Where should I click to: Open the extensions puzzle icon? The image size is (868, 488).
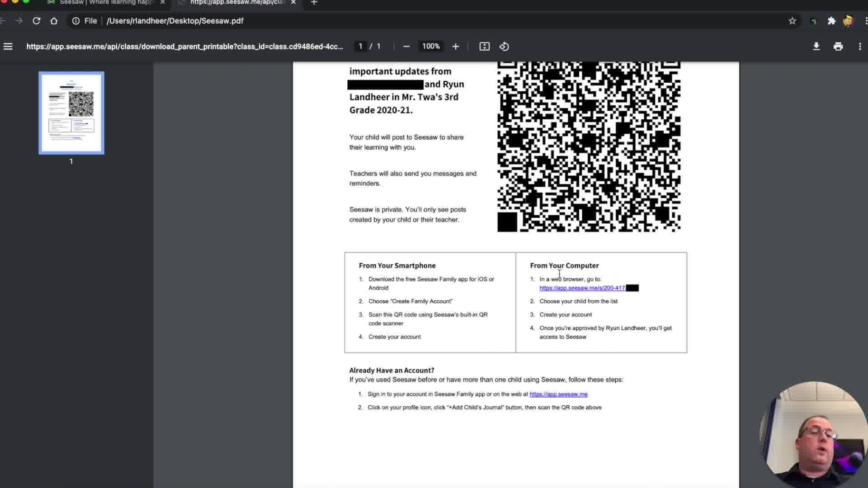point(831,21)
